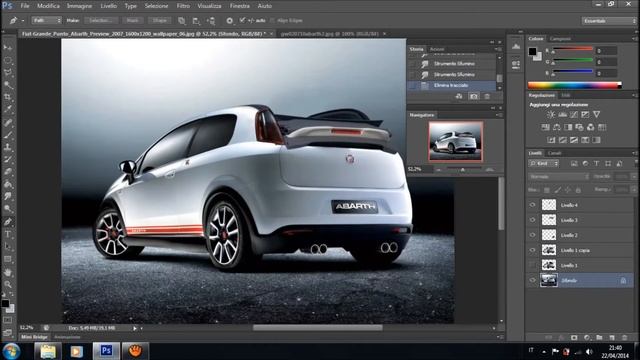Open the layer Kind filter dropdown
This screenshot has height=360, width=640.
[544, 164]
